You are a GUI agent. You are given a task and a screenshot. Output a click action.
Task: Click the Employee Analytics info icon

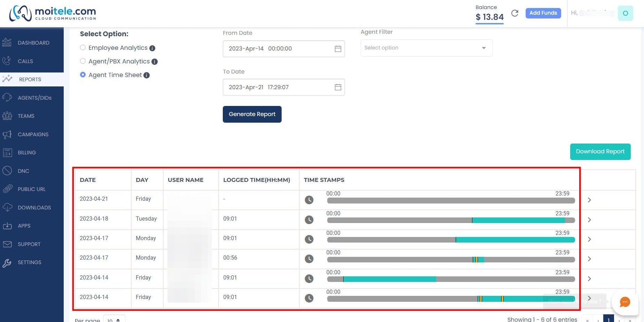click(152, 48)
